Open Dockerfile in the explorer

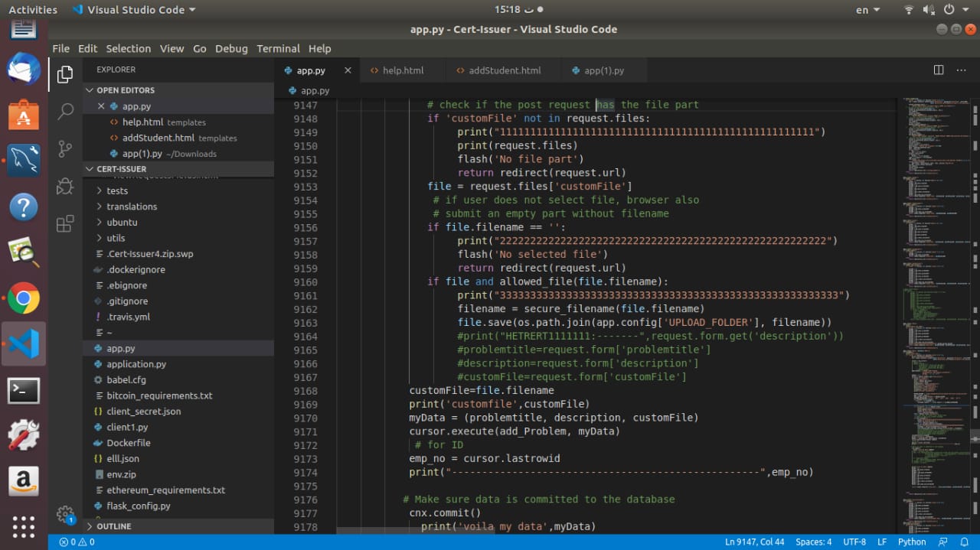point(178,443)
